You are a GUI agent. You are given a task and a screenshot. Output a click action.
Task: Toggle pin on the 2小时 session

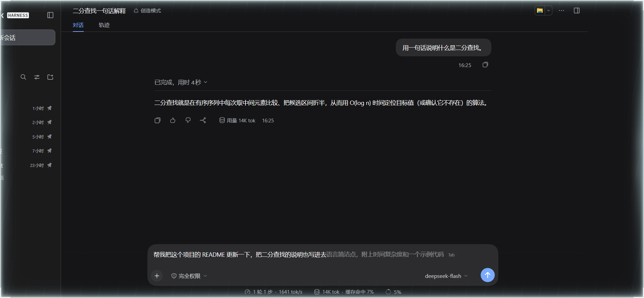[x=50, y=122]
